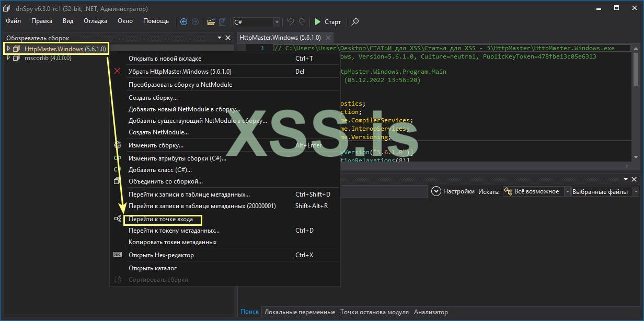This screenshot has width=644, height=321.
Task: Click the open file folder icon
Action: [x=211, y=22]
